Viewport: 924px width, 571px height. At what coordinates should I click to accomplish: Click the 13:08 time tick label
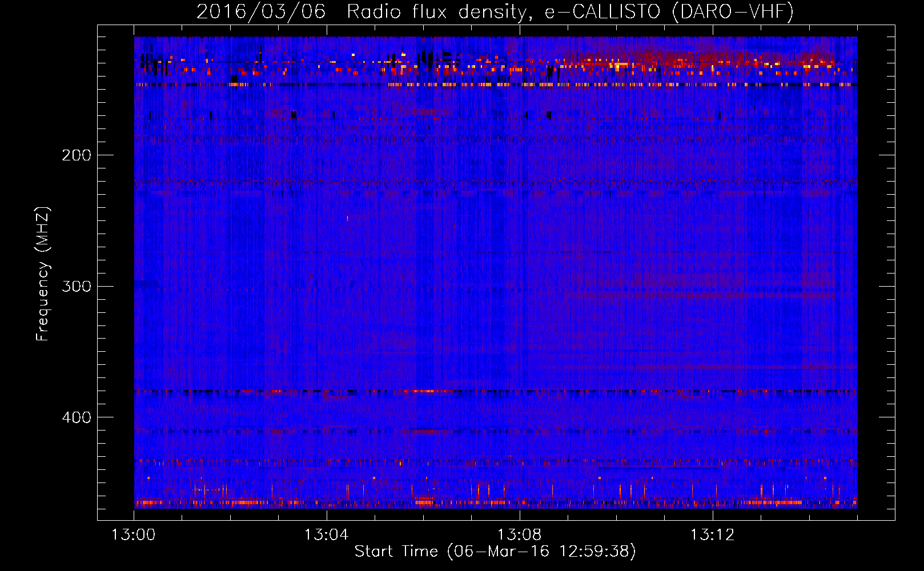[x=519, y=535]
